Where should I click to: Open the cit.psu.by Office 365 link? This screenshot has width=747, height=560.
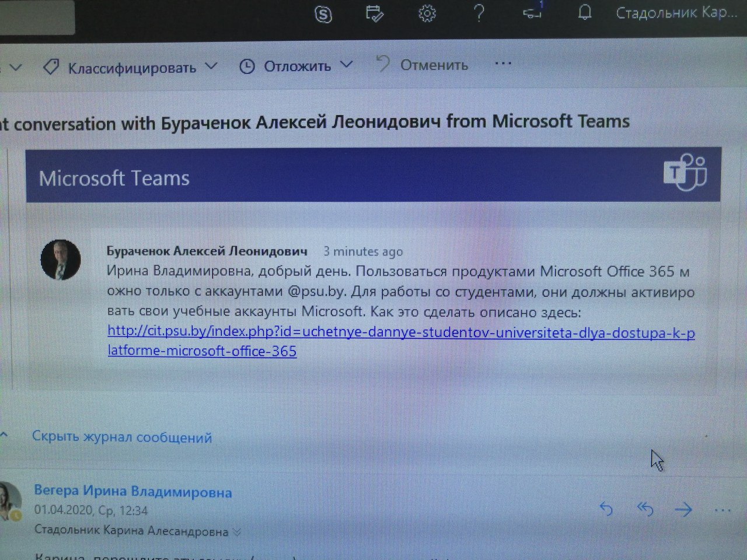point(401,342)
